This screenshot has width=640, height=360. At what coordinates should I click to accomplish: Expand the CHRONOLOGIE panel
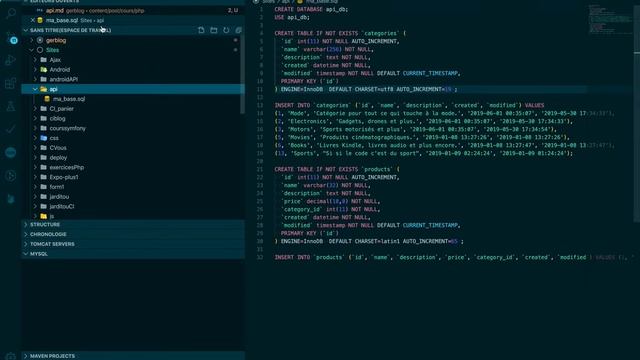133,234
